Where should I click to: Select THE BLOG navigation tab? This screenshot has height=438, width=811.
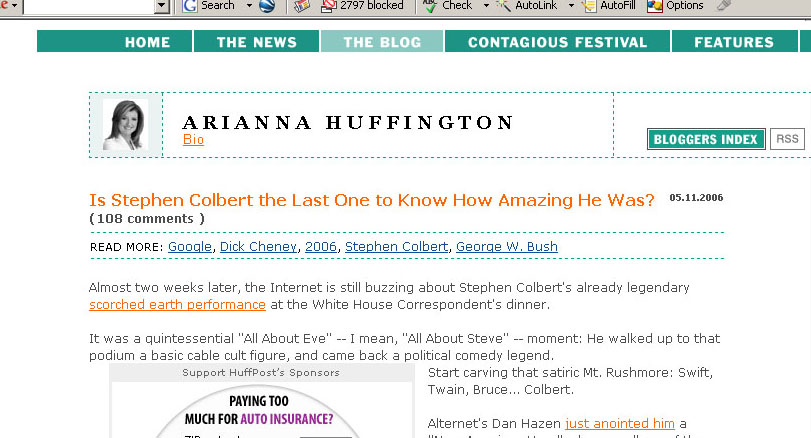[382, 41]
